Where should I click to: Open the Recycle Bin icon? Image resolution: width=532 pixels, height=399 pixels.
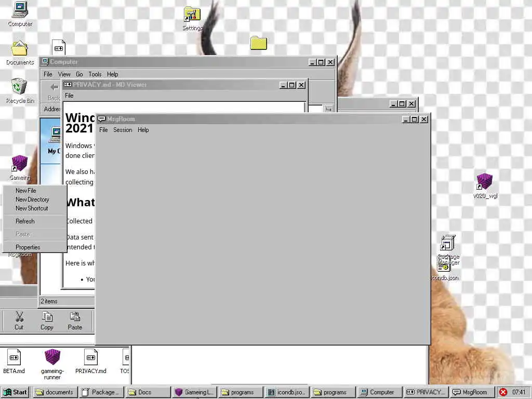[x=19, y=90]
